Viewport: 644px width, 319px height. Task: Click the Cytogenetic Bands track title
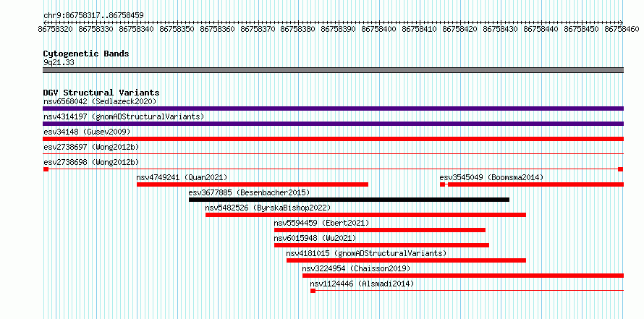tap(86, 54)
